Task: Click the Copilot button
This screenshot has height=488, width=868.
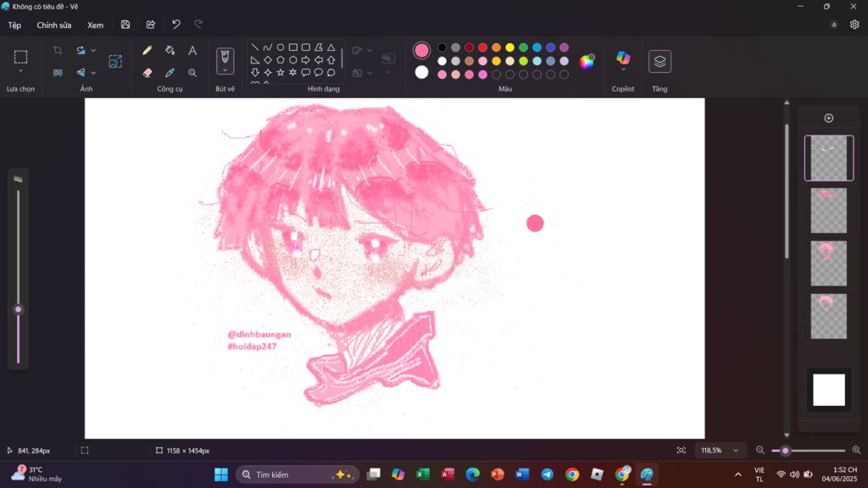Action: point(623,60)
